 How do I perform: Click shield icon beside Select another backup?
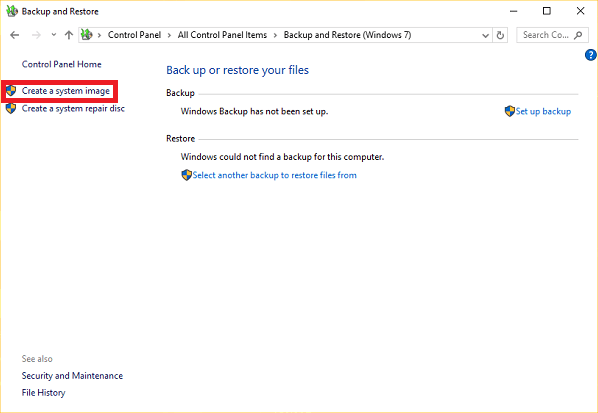pos(186,175)
